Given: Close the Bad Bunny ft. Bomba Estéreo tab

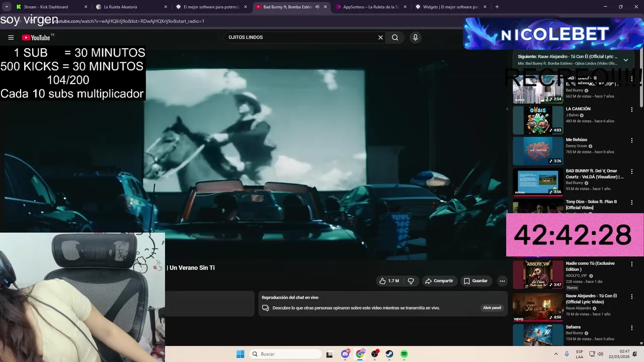Looking at the screenshot, I should coord(325,7).
